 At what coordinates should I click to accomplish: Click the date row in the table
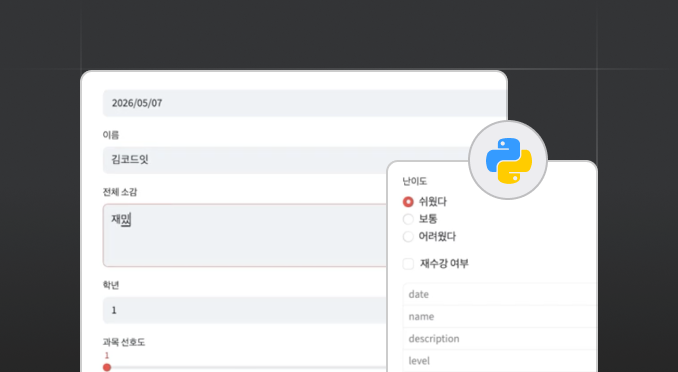499,294
